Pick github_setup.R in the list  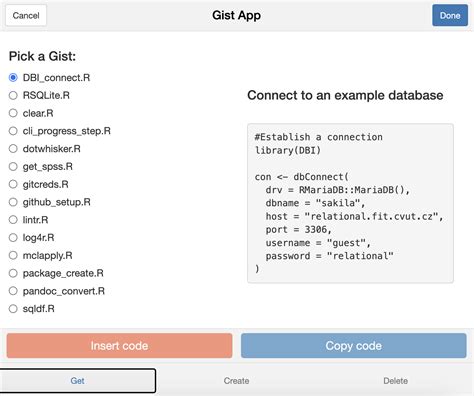click(x=13, y=202)
